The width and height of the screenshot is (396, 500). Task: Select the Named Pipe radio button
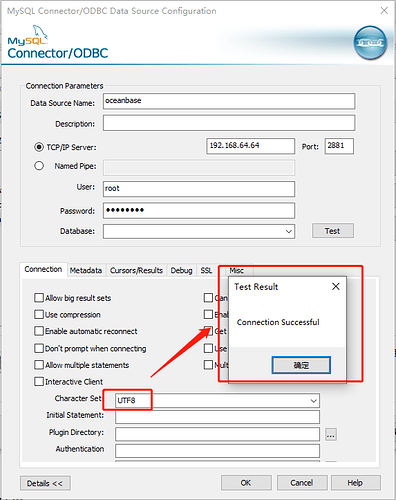pyautogui.click(x=39, y=166)
